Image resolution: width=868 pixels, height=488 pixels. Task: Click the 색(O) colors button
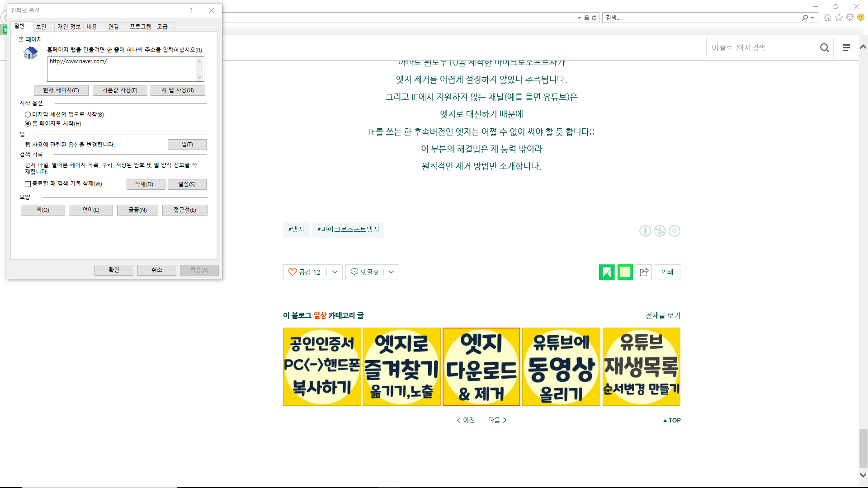[x=43, y=210]
